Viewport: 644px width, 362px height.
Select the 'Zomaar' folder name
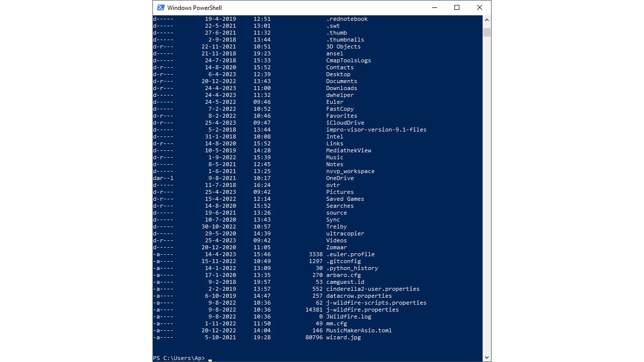[337, 247]
